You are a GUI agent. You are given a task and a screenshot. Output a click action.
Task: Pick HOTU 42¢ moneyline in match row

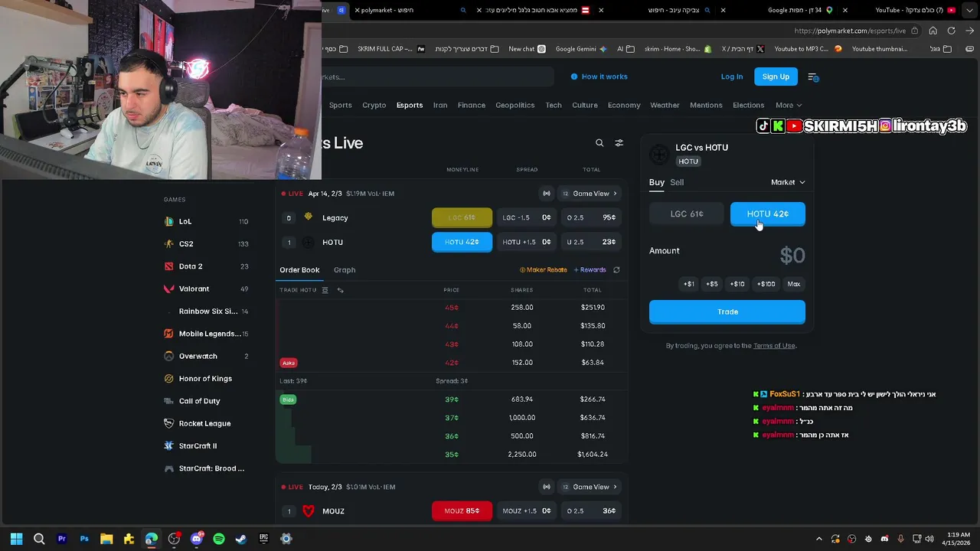pyautogui.click(x=462, y=242)
